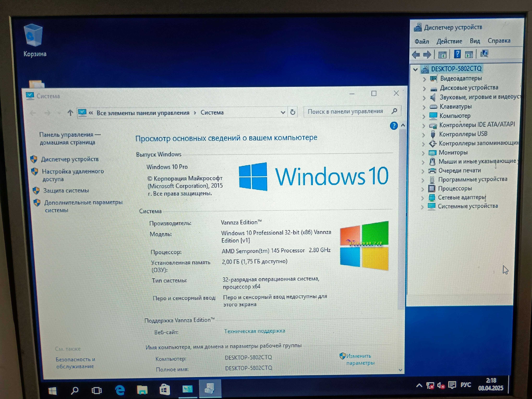
Task: Open the Store icon on the taskbar
Action: pyautogui.click(x=165, y=389)
